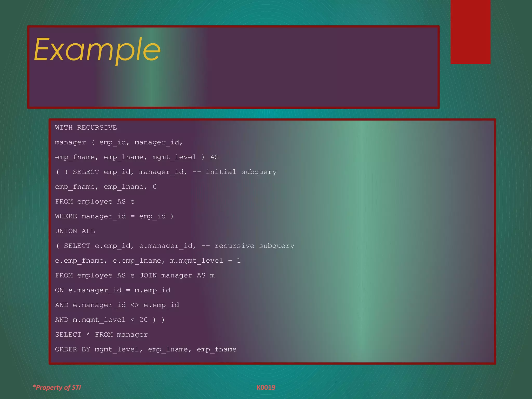Select the "ORDER BY mgmt_level, emp_lname, emp_fname" line
The image size is (532, 399).
point(146,349)
